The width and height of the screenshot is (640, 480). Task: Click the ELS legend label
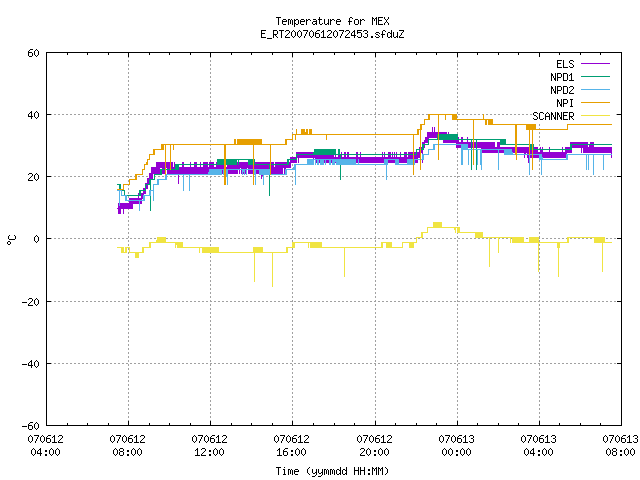click(565, 64)
